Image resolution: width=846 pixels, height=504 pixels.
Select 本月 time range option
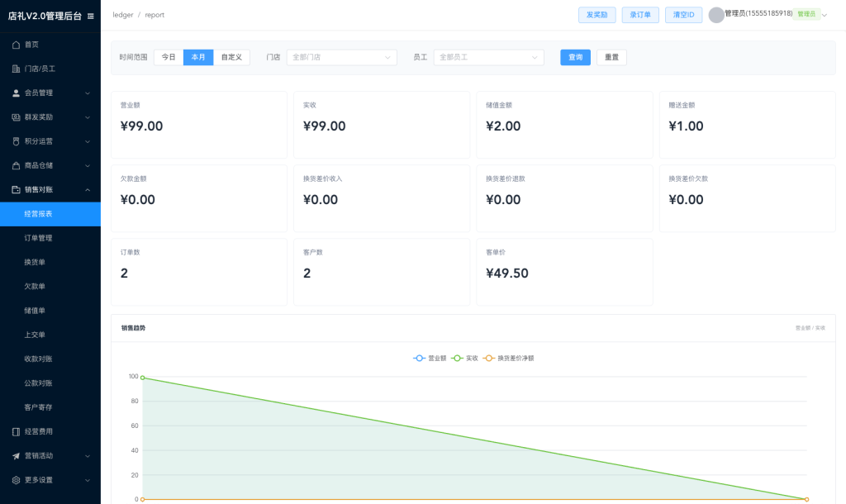pyautogui.click(x=198, y=57)
